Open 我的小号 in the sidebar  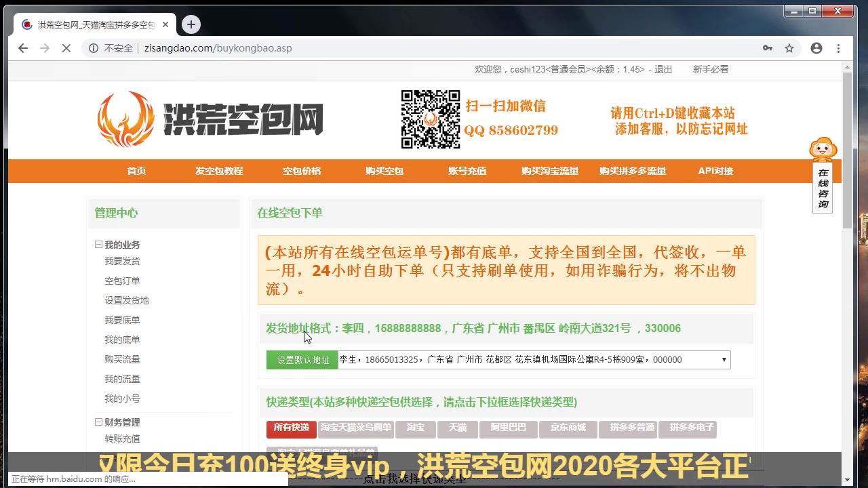pos(122,399)
